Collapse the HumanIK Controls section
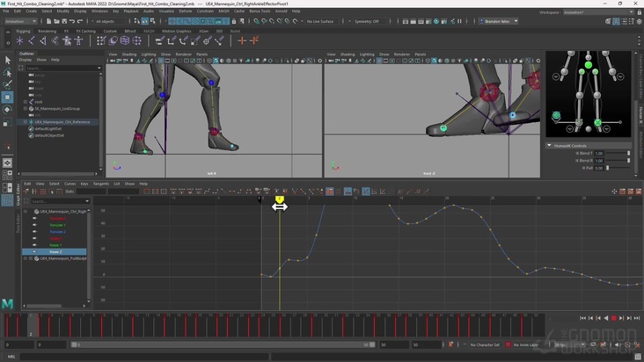This screenshot has width=644, height=362. coord(550,145)
